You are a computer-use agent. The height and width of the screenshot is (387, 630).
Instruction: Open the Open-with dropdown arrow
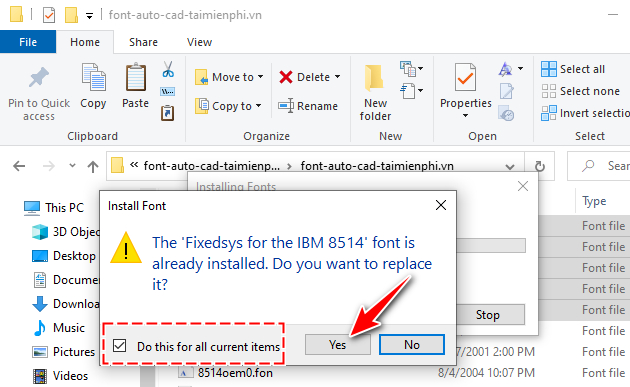(520, 69)
